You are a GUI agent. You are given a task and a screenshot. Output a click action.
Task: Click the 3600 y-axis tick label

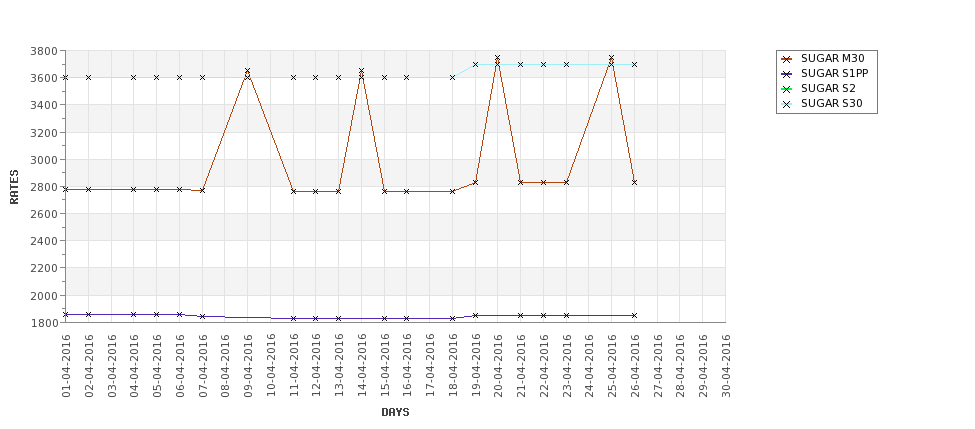coord(44,78)
